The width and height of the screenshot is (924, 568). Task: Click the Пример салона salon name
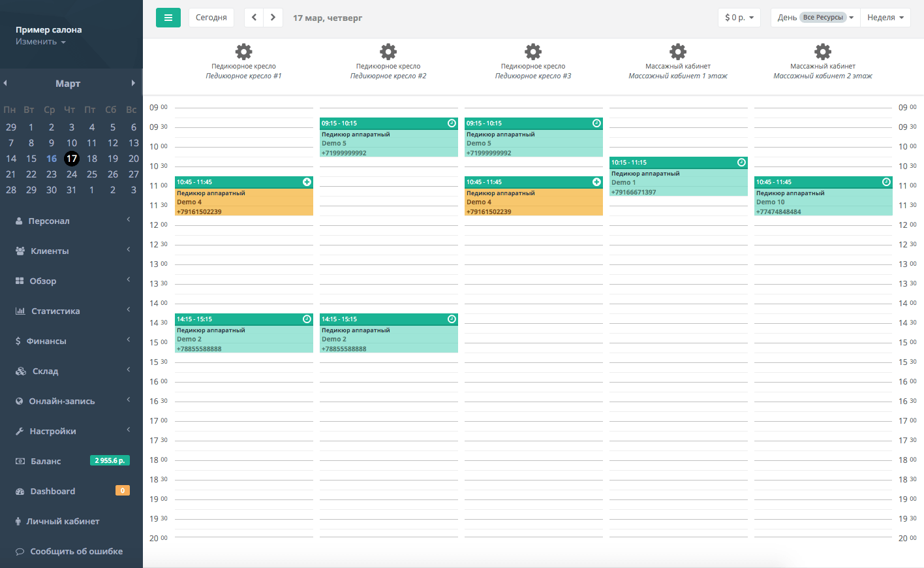pos(49,30)
